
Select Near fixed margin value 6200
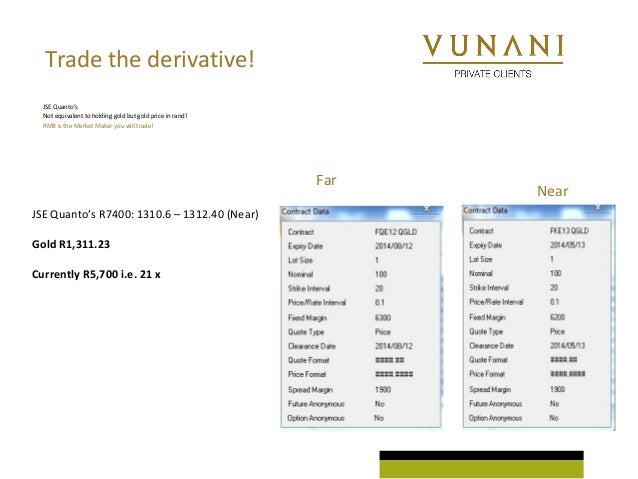[x=557, y=317]
